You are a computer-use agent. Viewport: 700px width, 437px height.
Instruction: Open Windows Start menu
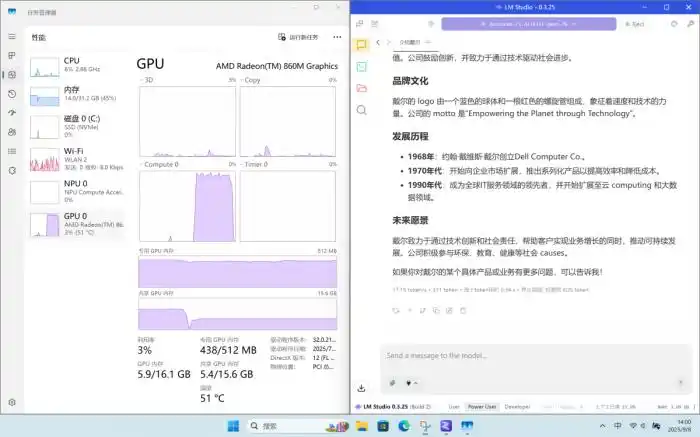point(233,426)
